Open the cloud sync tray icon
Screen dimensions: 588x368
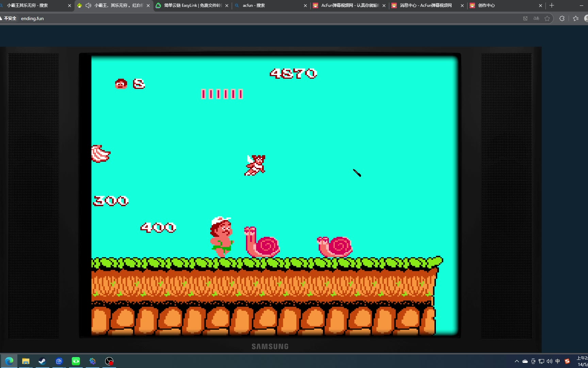525,361
